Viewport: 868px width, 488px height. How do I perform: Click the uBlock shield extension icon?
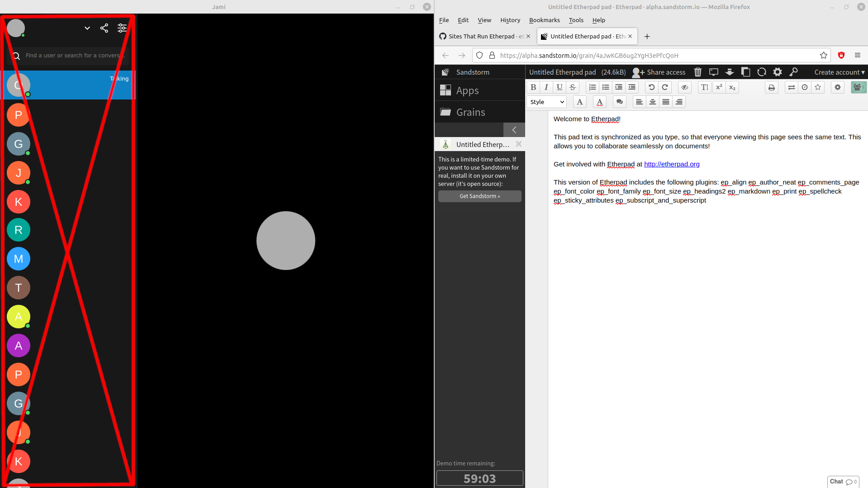841,55
